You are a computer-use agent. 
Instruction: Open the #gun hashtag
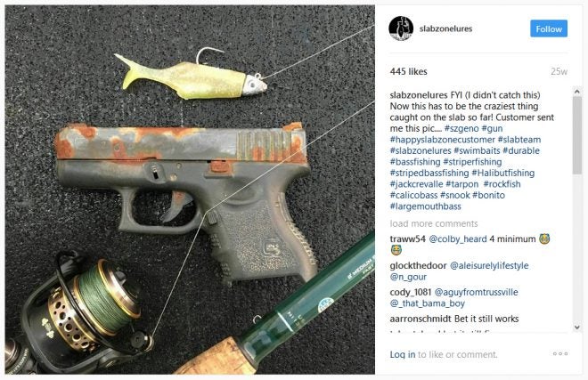(492, 128)
